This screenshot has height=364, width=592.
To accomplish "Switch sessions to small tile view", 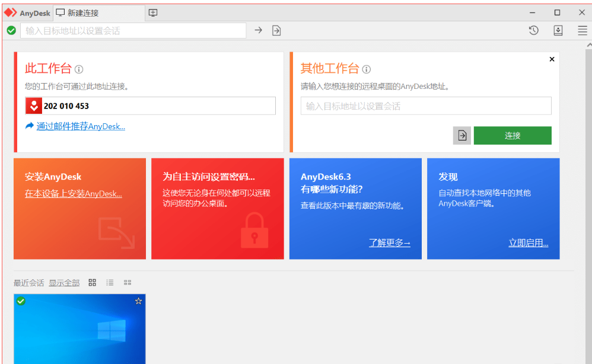I will click(128, 283).
